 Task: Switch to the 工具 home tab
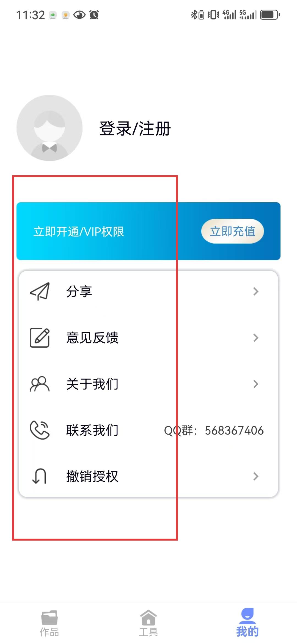(x=148, y=623)
